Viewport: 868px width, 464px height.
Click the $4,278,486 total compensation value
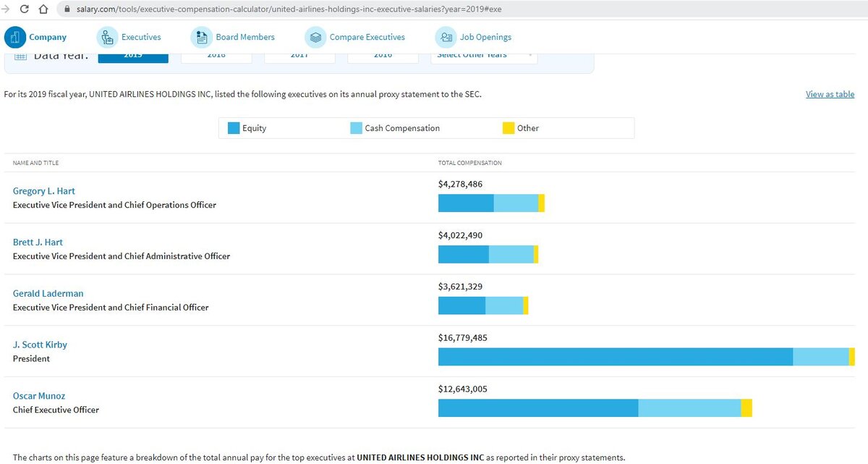click(460, 185)
